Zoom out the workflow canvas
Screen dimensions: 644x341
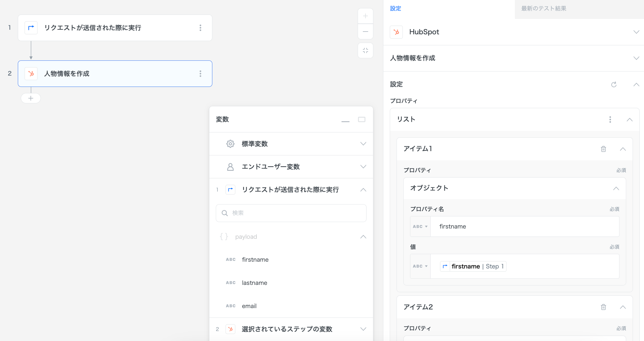click(x=365, y=32)
